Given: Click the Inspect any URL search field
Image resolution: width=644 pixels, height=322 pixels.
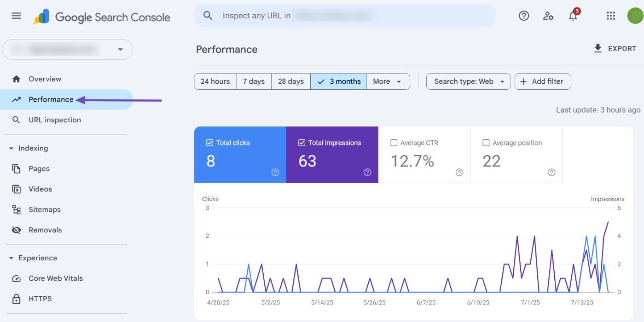Looking at the screenshot, I should point(344,15).
